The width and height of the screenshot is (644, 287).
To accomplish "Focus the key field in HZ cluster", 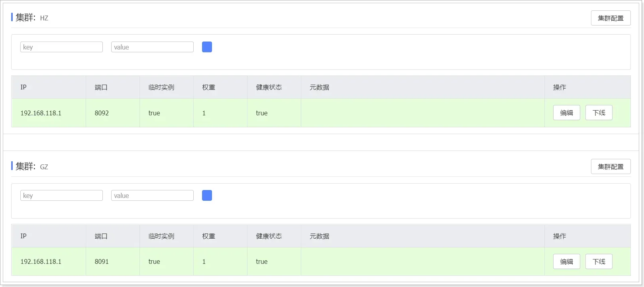I will click(61, 47).
